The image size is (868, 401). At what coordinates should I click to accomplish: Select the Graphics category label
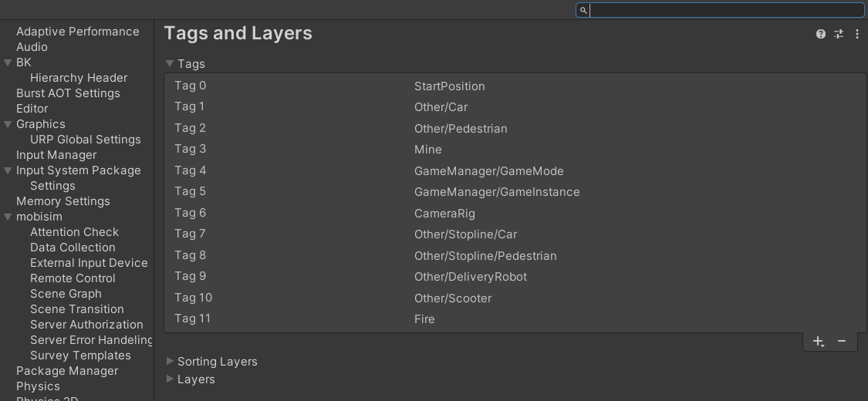[x=40, y=124]
